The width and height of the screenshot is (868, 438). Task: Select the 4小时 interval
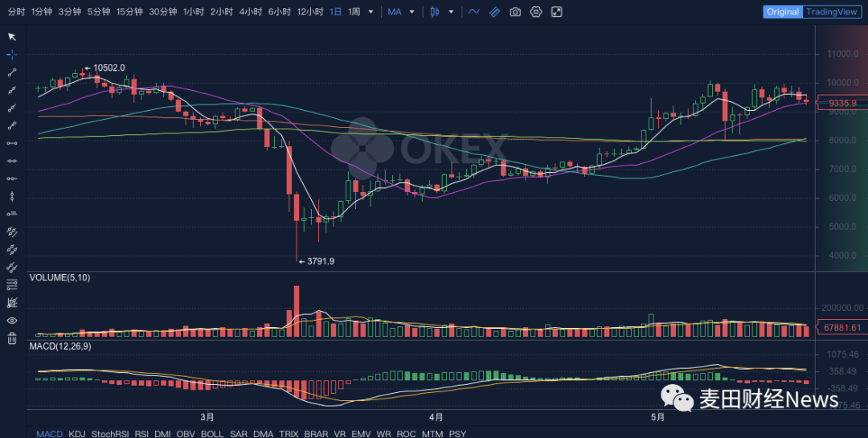(250, 11)
